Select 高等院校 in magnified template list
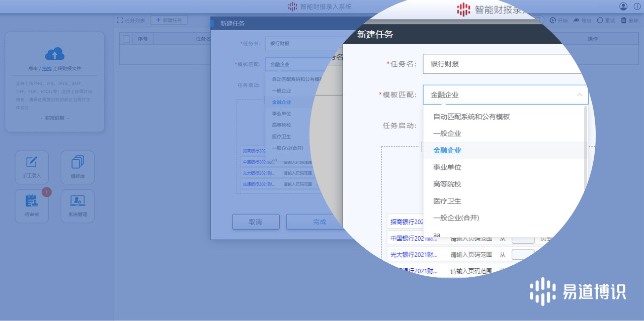 (x=447, y=184)
